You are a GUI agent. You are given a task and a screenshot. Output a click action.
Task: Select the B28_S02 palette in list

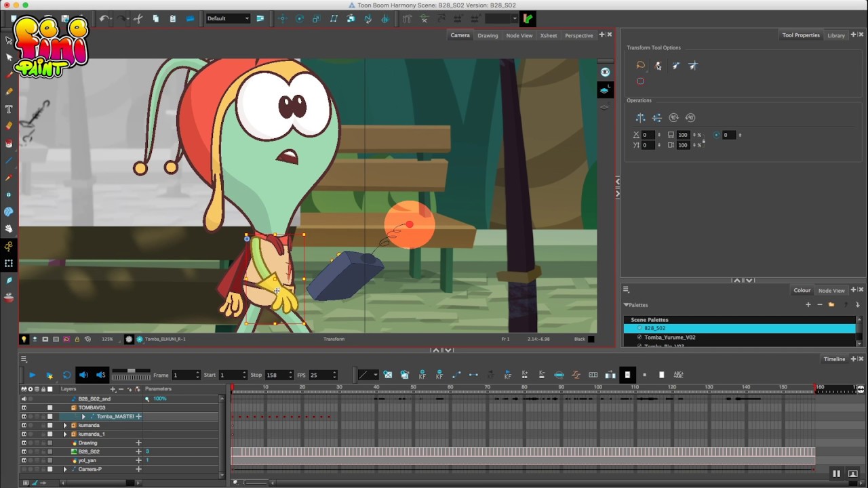pyautogui.click(x=740, y=328)
